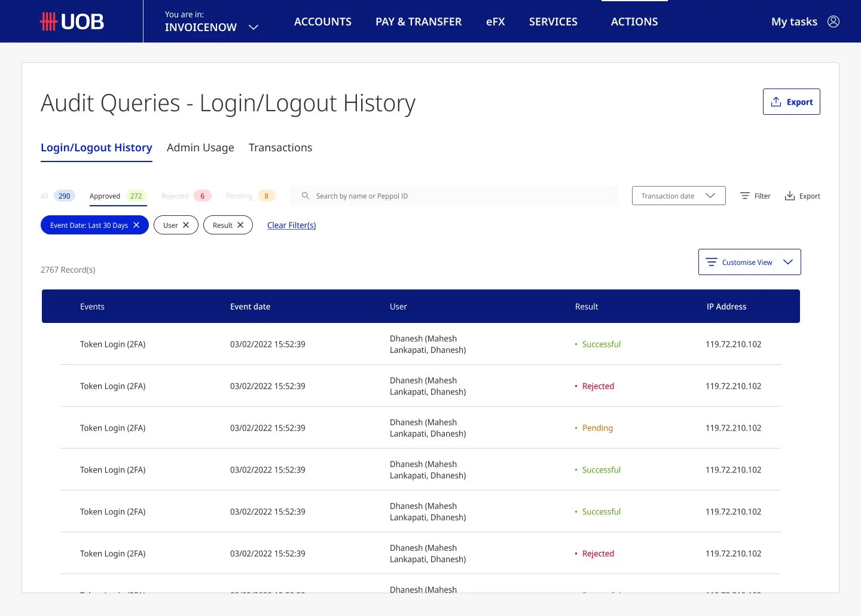Click into Search by name or Peppol ID field
The height and width of the screenshot is (616, 861).
(454, 196)
